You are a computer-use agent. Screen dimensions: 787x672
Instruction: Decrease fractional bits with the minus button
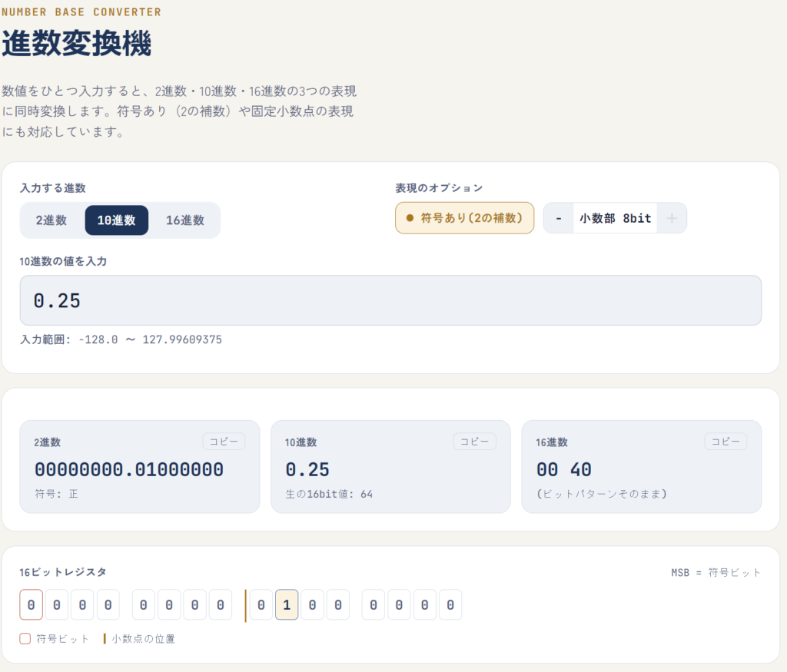559,218
